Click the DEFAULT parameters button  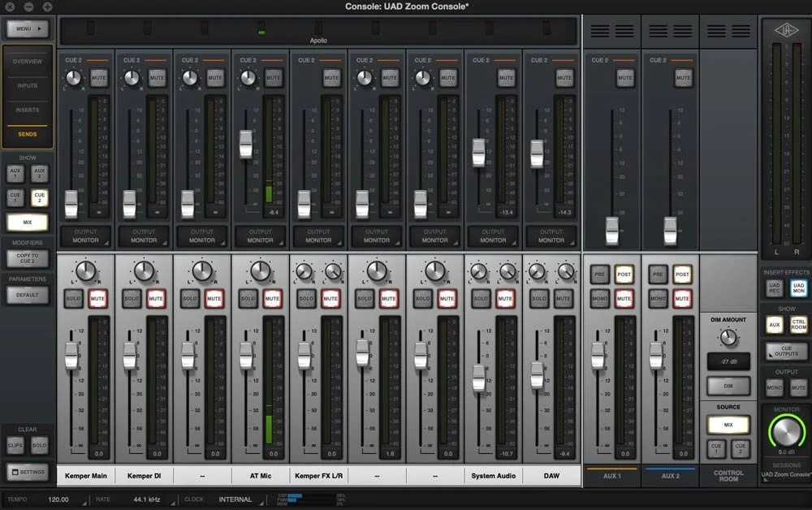tap(28, 295)
